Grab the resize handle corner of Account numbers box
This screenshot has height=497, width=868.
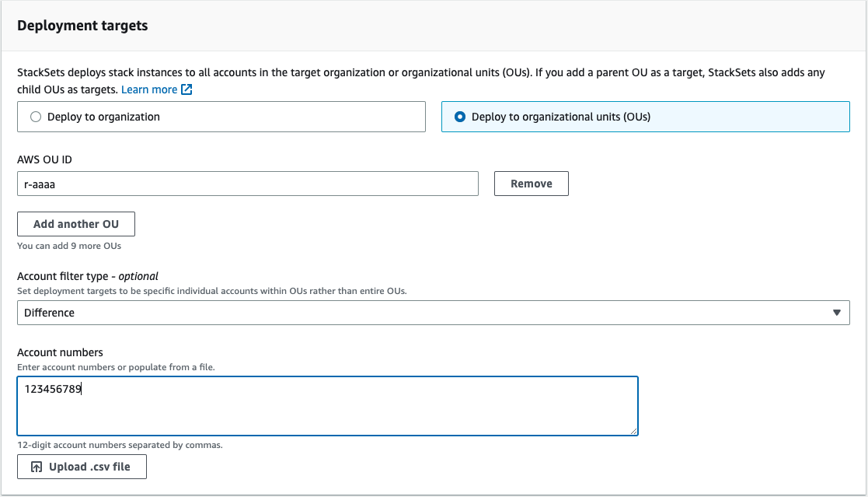[633, 431]
